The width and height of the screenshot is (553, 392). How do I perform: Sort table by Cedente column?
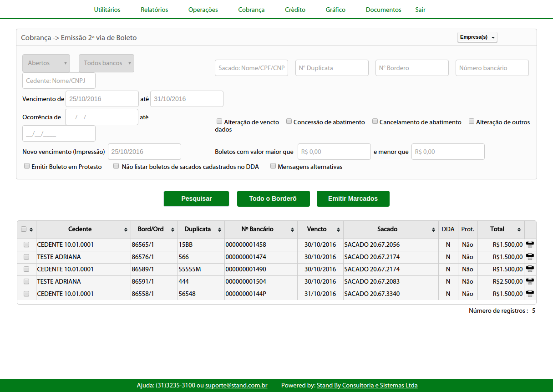pyautogui.click(x=83, y=229)
